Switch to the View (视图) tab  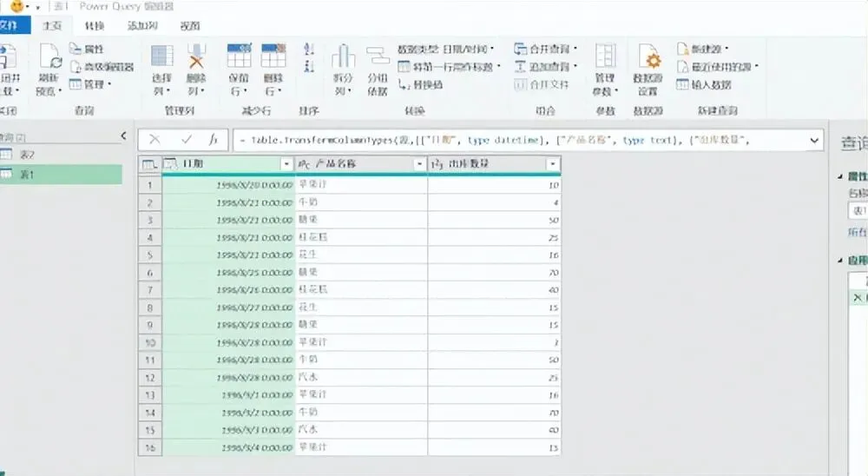(x=190, y=25)
